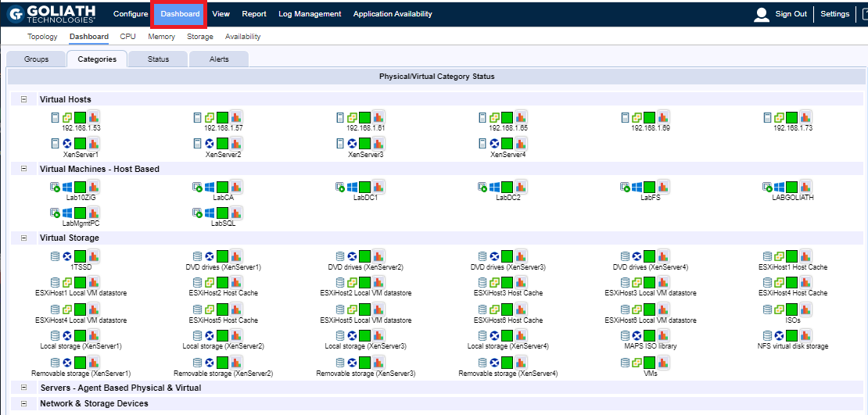Open the graph icon for MAPS ISO library

coord(663,335)
